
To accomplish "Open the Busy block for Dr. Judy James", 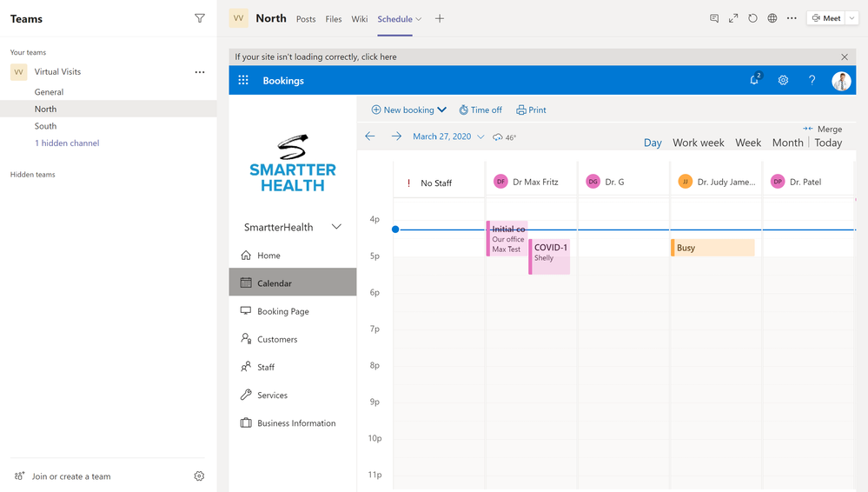I will click(712, 248).
